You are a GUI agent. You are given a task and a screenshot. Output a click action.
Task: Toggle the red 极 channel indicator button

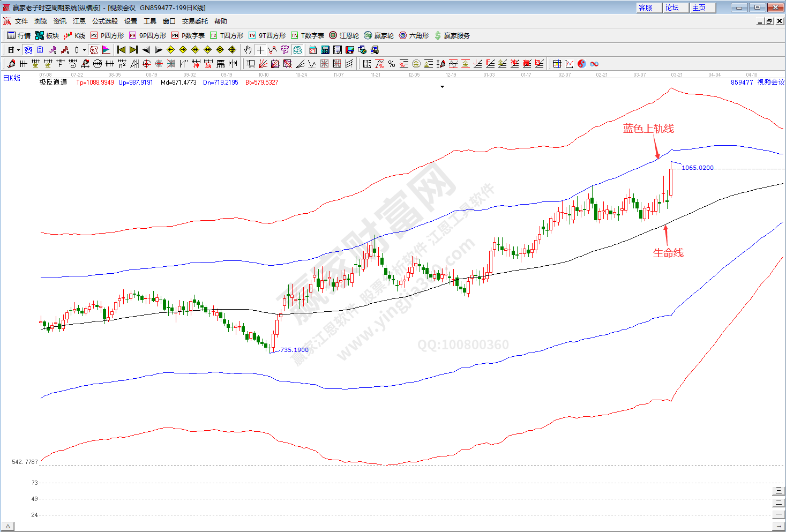pyautogui.click(x=94, y=50)
